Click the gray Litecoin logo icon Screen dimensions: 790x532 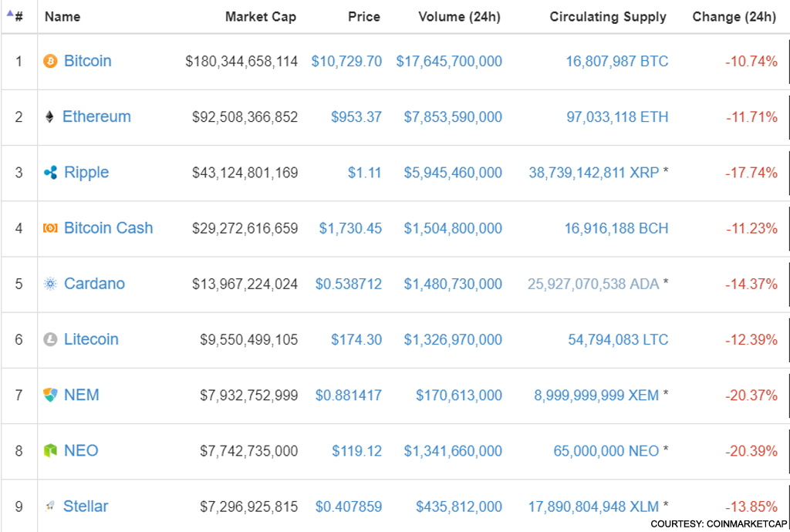(50, 339)
